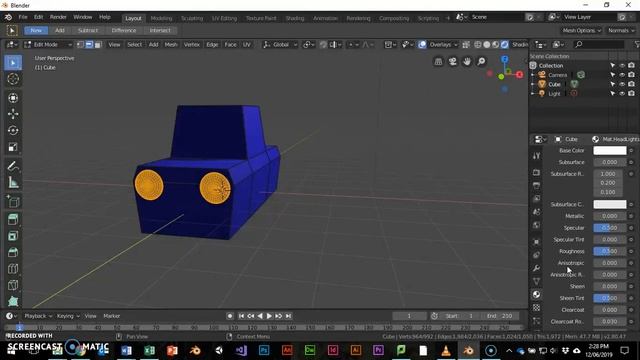Select the Select Box tool in toolbar
Image resolution: width=640 pixels, height=360 pixels.
(x=13, y=62)
